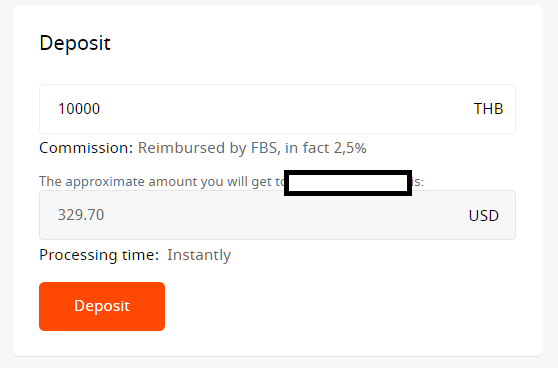Viewport: 558px width, 368px height.
Task: Click empty space right of Deposit button
Action: point(338,306)
